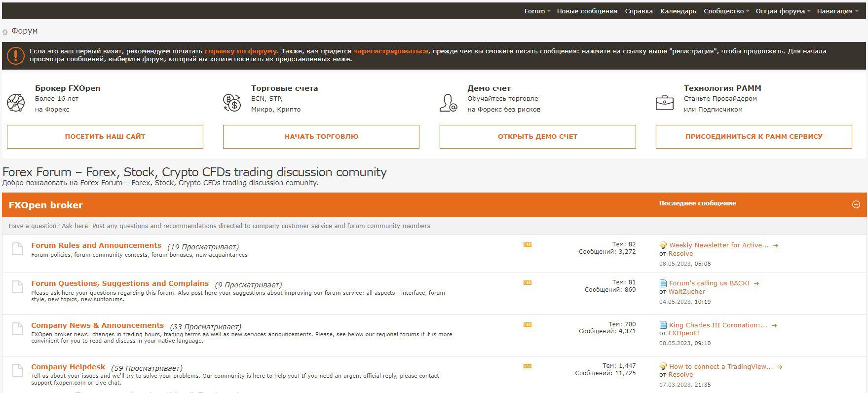This screenshot has width=868, height=393.
Task: Click the forum status icon for Forum Rules and Announcements
Action: click(17, 249)
